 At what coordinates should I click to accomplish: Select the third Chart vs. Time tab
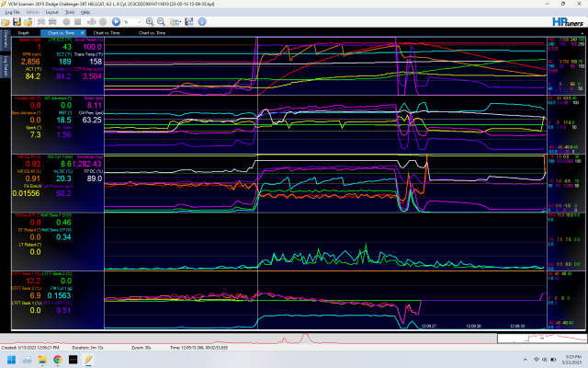[153, 32]
